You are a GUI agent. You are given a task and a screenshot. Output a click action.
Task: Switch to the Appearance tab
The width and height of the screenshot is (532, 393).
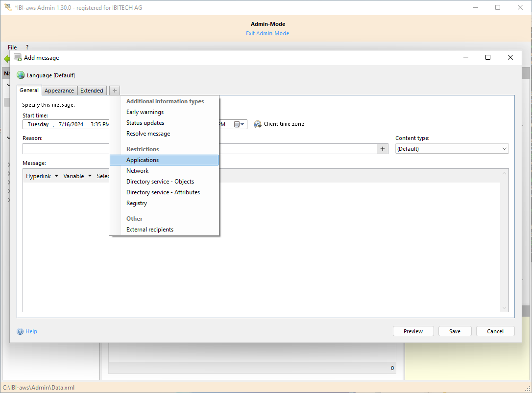point(59,91)
